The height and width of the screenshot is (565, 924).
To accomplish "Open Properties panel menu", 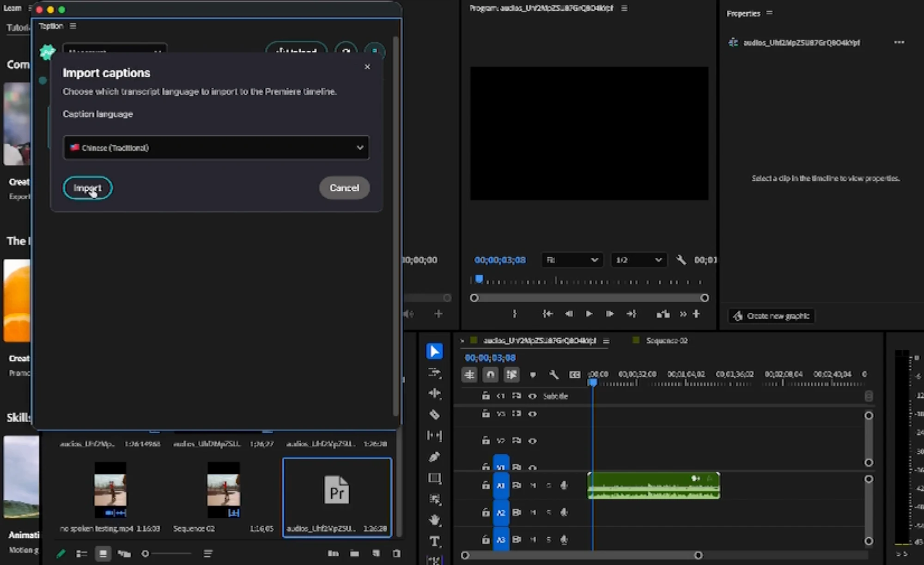I will coord(769,13).
